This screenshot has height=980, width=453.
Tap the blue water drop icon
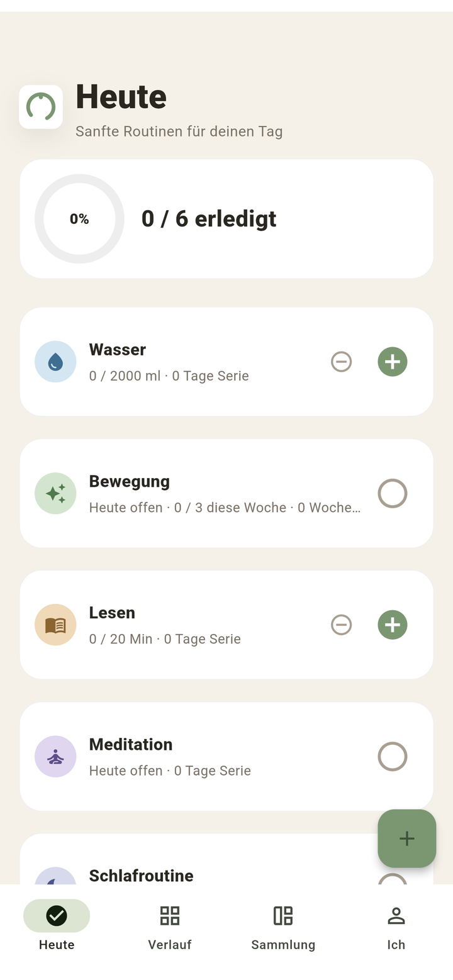55,362
